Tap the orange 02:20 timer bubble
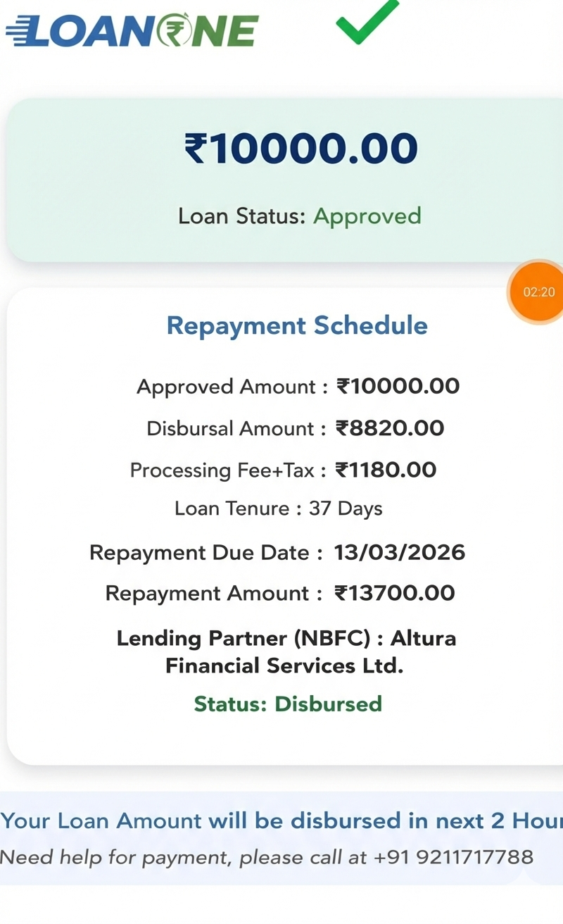The width and height of the screenshot is (563, 924). 539,292
